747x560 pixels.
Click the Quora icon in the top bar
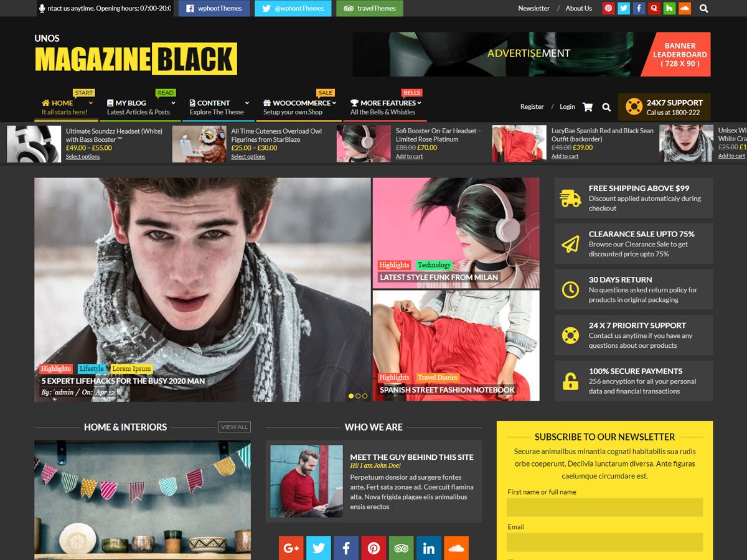[655, 9]
